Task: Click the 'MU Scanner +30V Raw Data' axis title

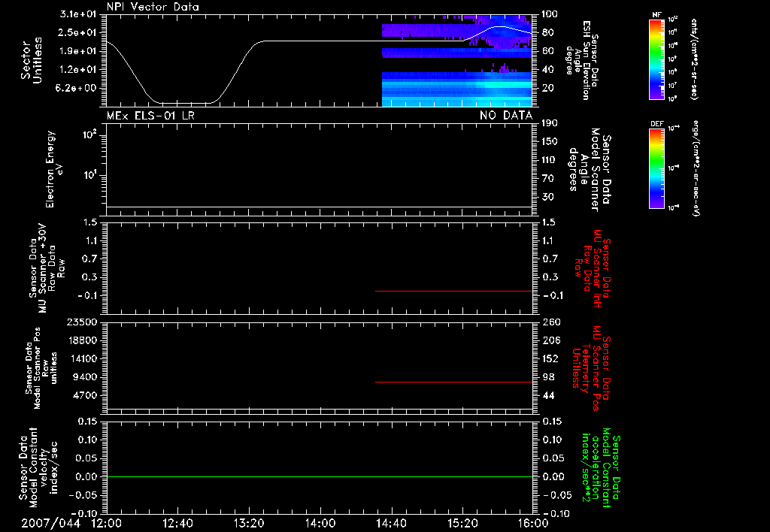Action: [47, 268]
